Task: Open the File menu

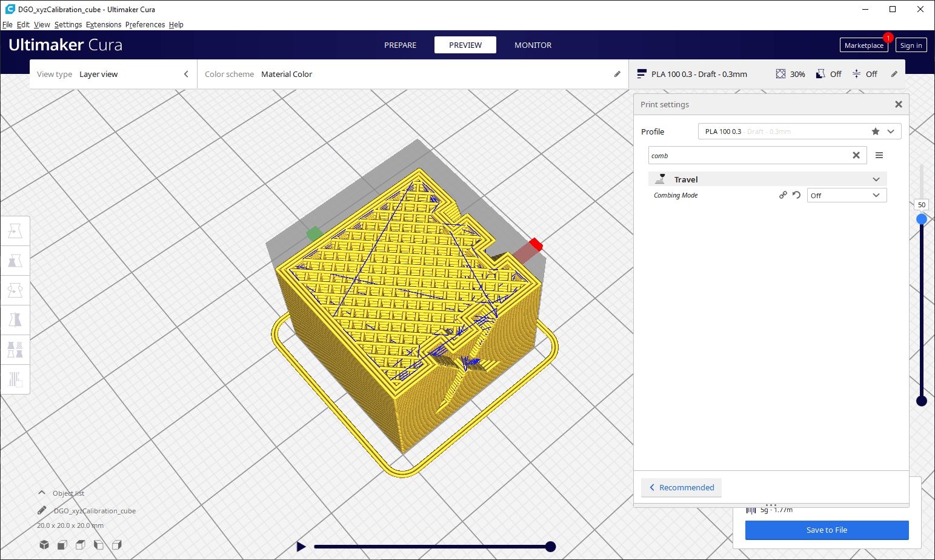Action: click(x=7, y=25)
